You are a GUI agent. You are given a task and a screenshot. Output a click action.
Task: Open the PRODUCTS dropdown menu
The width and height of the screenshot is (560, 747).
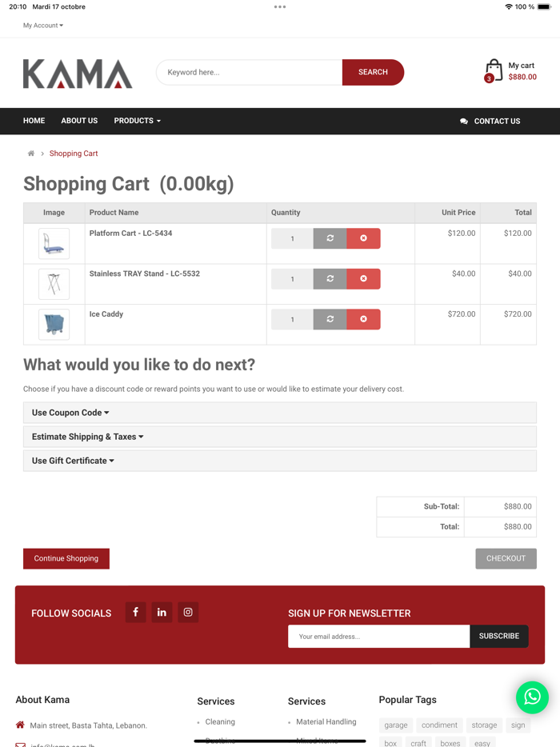pos(138,121)
